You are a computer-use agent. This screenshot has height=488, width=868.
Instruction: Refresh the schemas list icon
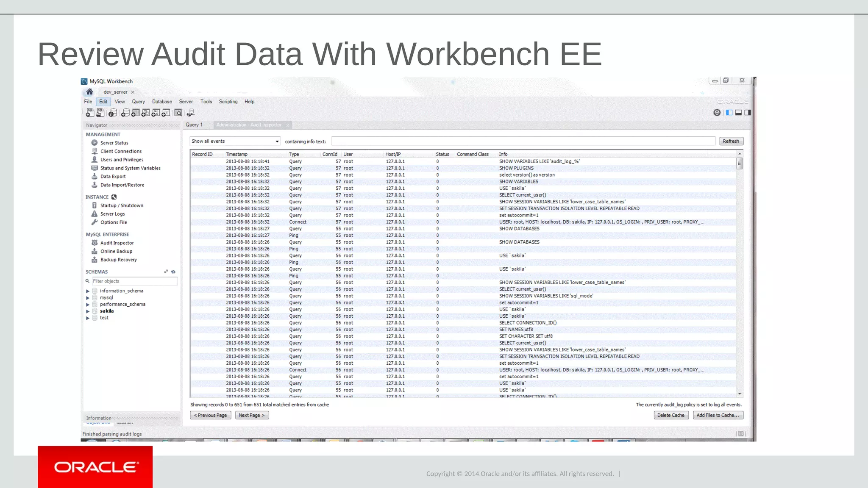[173, 272]
